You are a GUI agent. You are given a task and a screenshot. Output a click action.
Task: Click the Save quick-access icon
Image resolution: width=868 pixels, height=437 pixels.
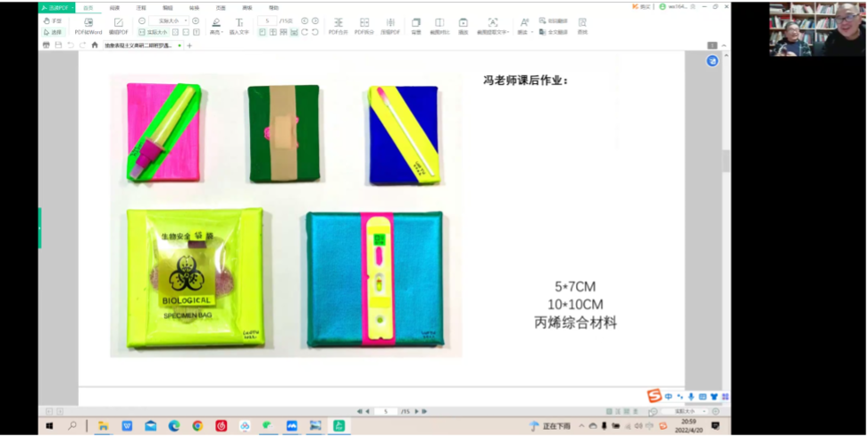pyautogui.click(x=59, y=46)
